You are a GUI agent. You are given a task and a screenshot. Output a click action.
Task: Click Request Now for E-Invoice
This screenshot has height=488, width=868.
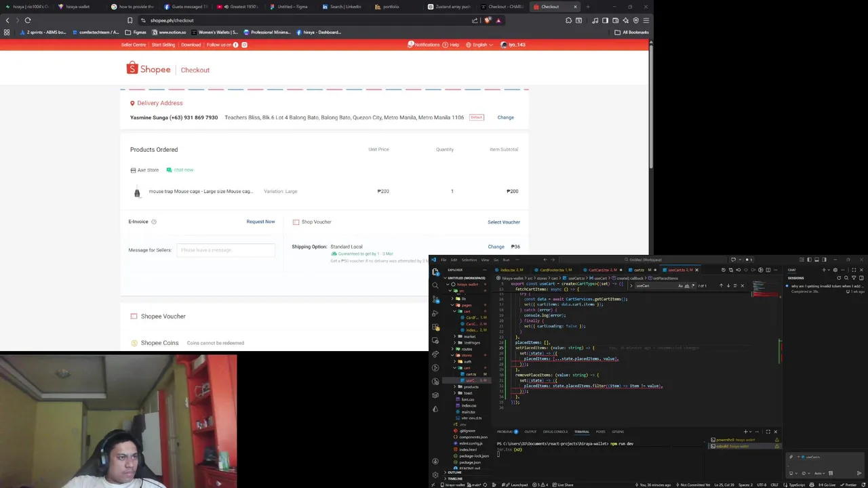click(260, 222)
